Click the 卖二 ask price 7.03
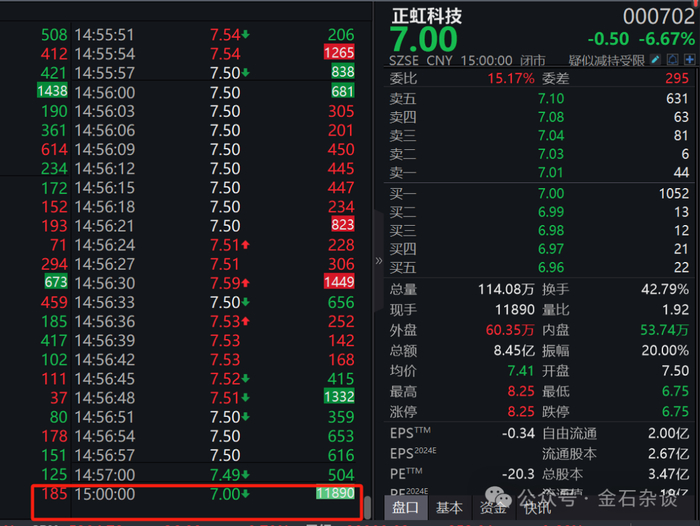Viewport: 700px width, 526px height. coord(551,154)
